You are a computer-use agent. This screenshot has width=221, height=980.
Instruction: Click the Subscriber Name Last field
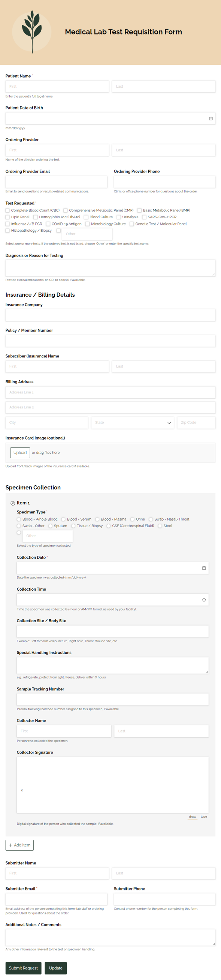164,366
